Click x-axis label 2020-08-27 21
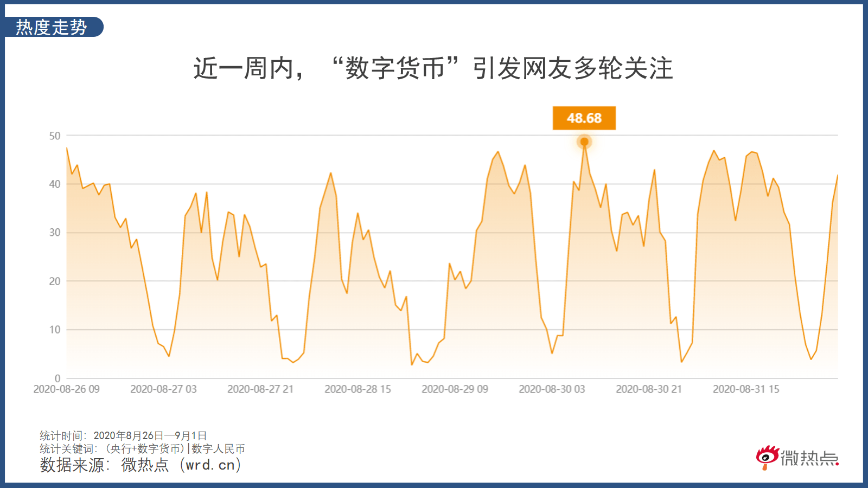868x488 pixels. pyautogui.click(x=260, y=389)
